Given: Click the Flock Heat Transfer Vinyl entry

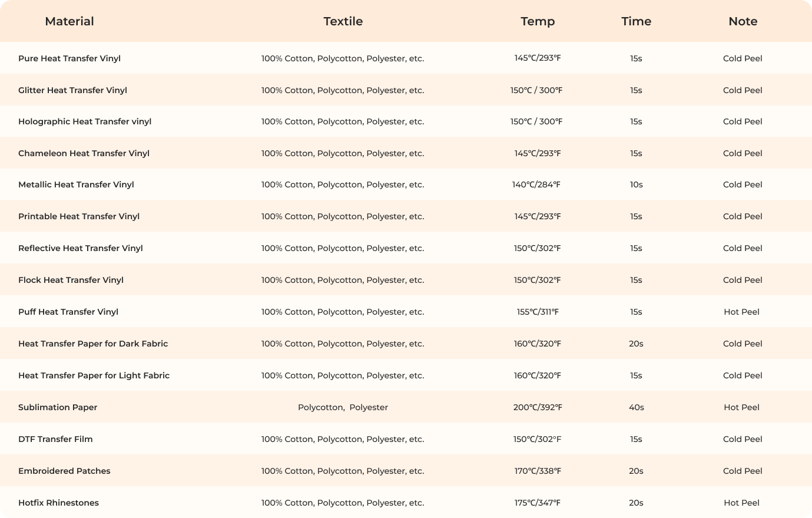Looking at the screenshot, I should click(x=71, y=280).
